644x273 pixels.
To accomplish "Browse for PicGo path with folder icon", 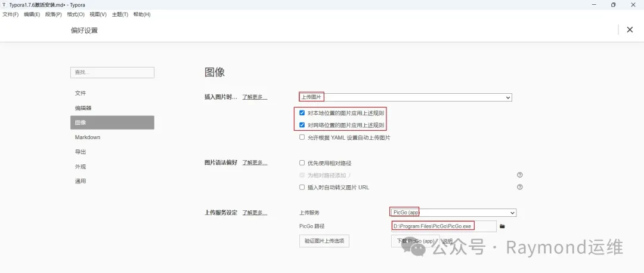I will [x=502, y=226].
